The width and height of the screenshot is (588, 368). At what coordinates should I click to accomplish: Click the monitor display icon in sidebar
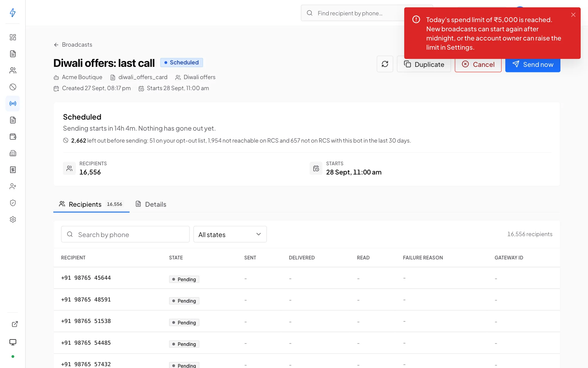13,342
